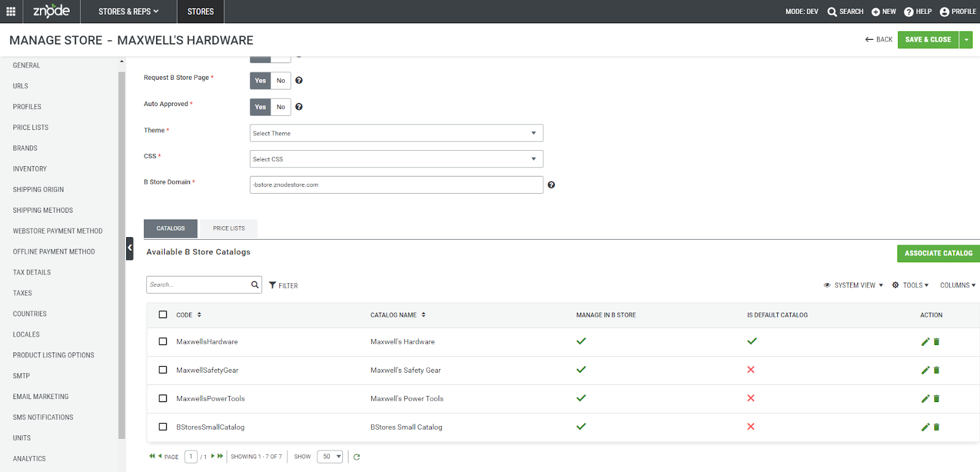Click the Associate Catalog button

(x=938, y=253)
